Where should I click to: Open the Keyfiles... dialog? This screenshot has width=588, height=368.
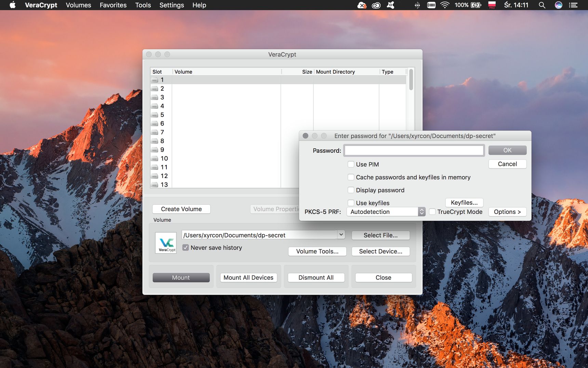coord(464,203)
